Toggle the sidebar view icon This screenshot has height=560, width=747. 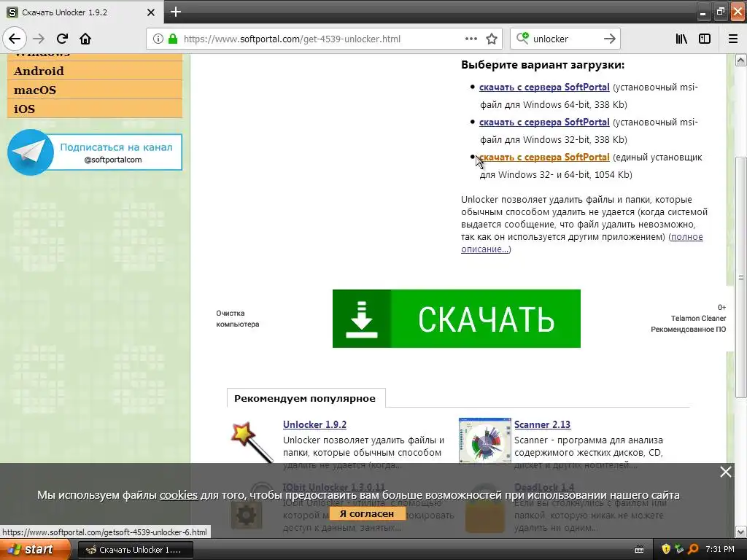[705, 39]
